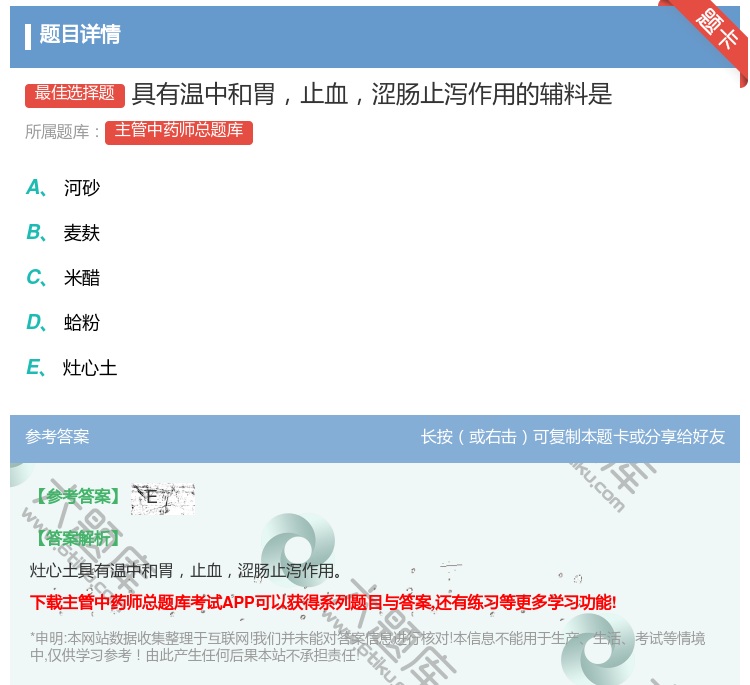
Task: Click the explanation sentence starting with 灶心土具有
Action: tap(186, 571)
